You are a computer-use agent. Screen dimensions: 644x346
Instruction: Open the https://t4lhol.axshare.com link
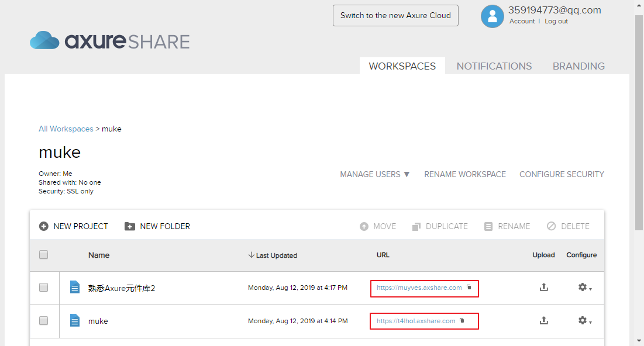(x=416, y=321)
